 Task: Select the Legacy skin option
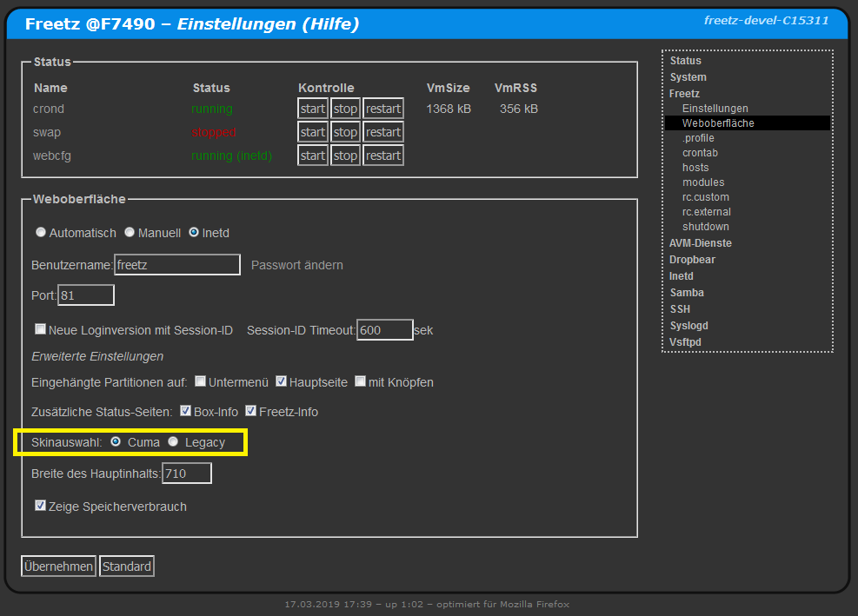(173, 442)
